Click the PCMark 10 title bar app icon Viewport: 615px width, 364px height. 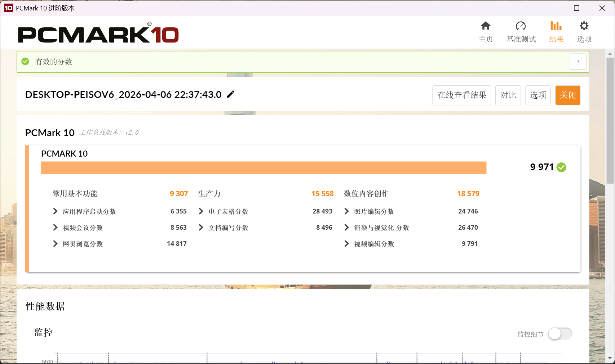click(8, 8)
